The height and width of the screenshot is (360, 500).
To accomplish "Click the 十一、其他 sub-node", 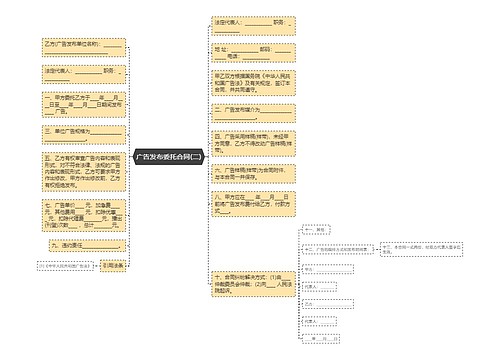I will tap(316, 230).
